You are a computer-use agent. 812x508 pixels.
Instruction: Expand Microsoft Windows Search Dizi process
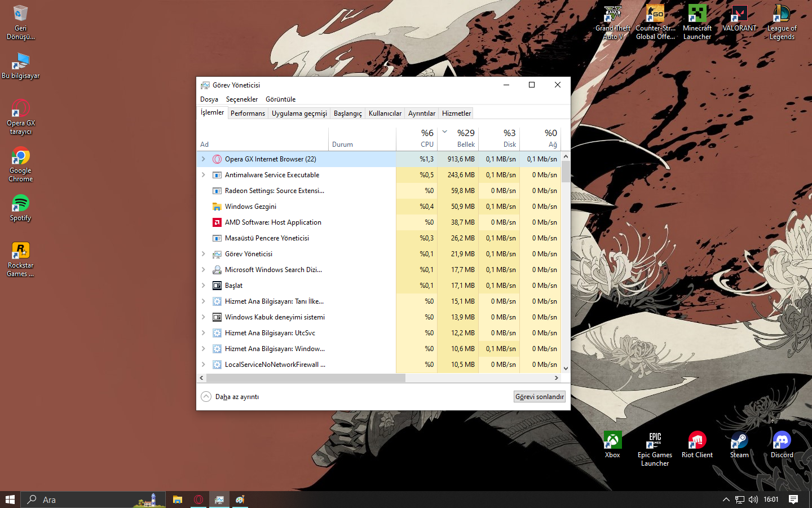point(204,270)
